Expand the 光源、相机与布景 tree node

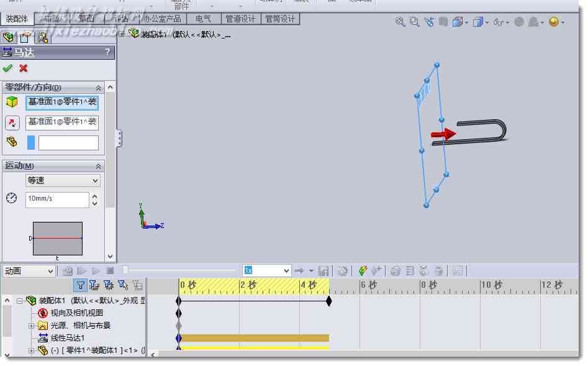pyautogui.click(x=32, y=326)
